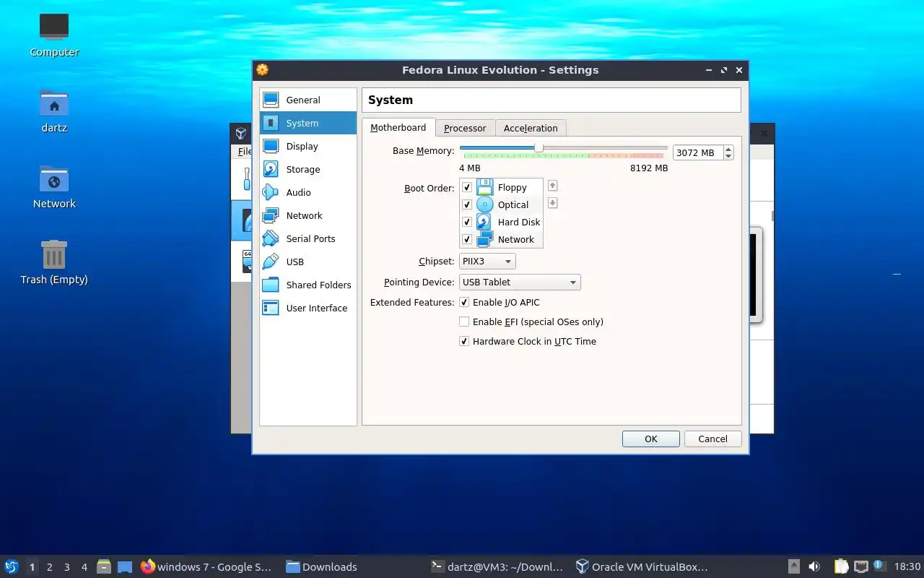Uncheck Floppy boot checkbox
The height and width of the screenshot is (578, 924).
point(466,187)
